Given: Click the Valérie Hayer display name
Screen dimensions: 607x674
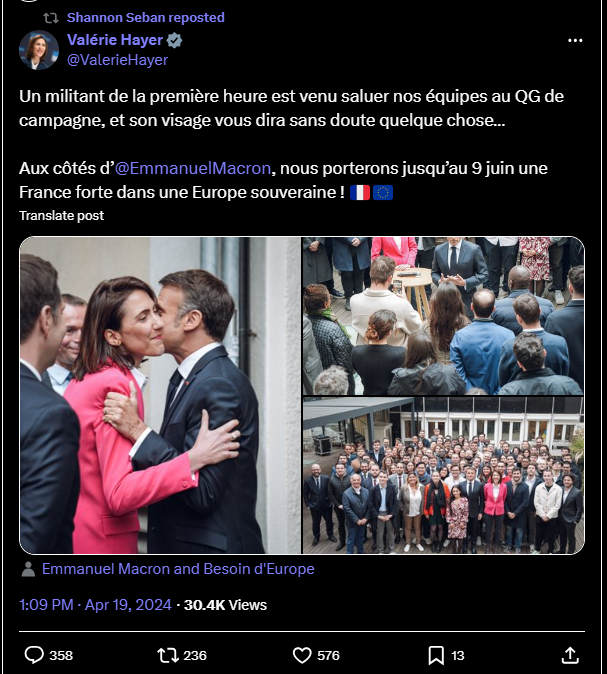Looking at the screenshot, I should coord(115,40).
